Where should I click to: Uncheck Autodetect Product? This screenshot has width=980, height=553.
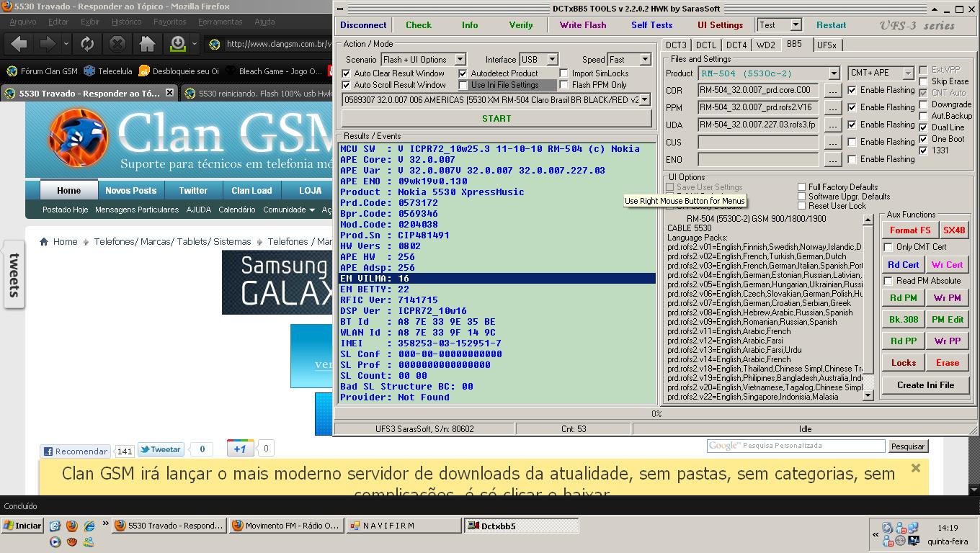(463, 73)
